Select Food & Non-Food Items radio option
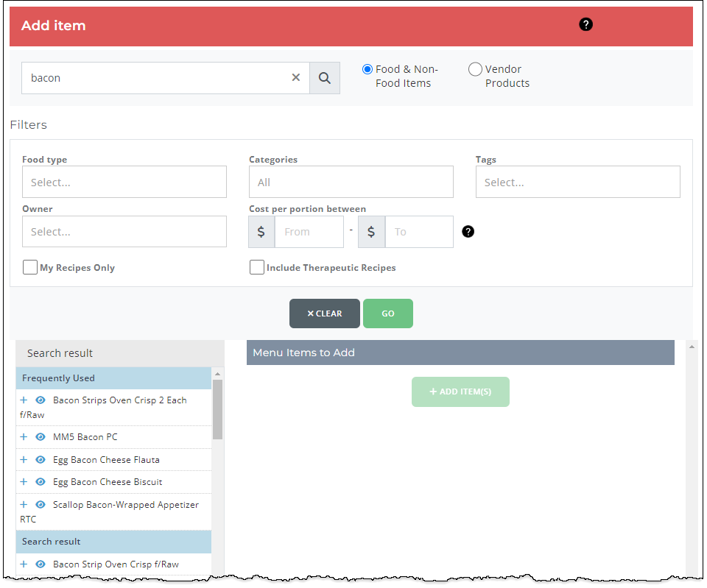This screenshot has width=707, height=588. click(x=367, y=69)
